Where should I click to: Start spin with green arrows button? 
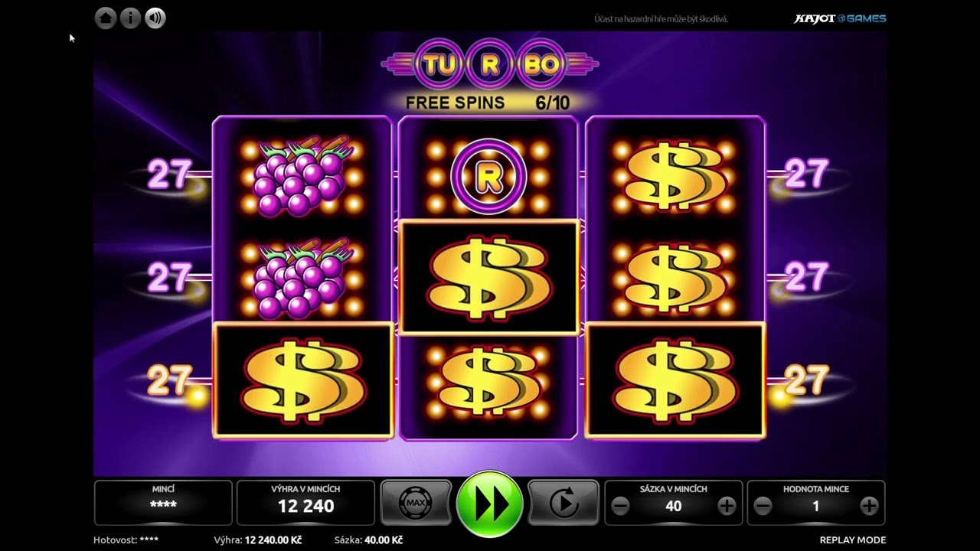click(490, 504)
